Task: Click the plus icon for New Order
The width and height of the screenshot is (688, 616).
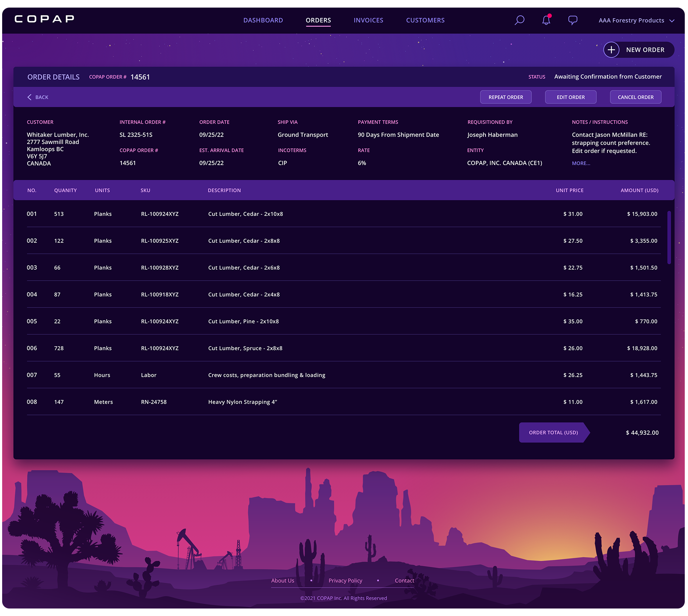Action: [x=611, y=50]
